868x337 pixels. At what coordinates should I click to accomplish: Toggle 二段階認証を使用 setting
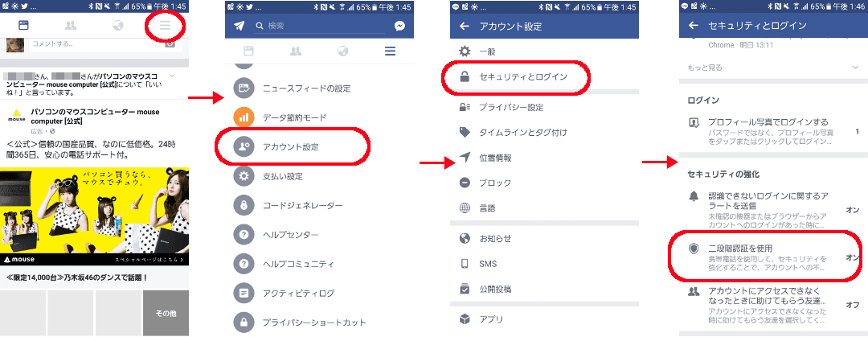pos(767,257)
